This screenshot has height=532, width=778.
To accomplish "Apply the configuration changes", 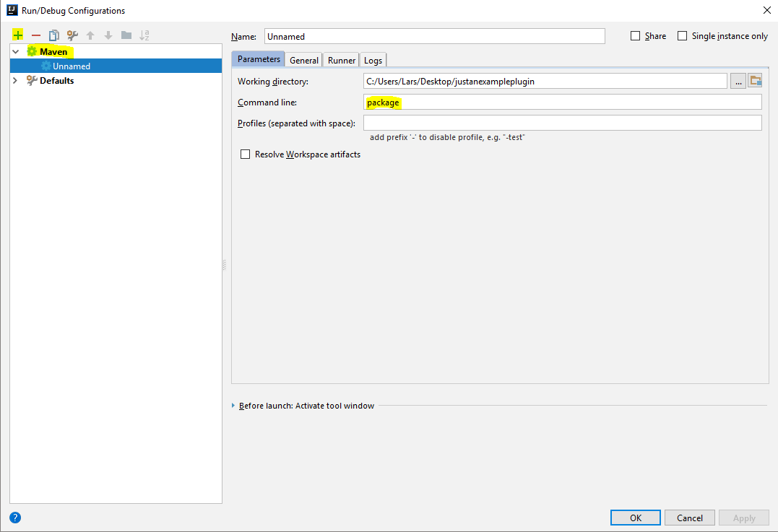I will 743,517.
